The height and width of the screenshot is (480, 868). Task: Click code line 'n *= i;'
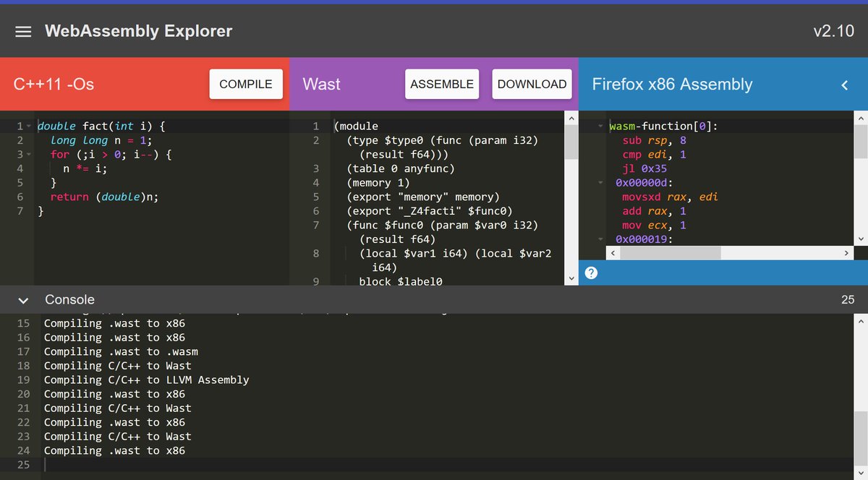pyautogui.click(x=85, y=168)
